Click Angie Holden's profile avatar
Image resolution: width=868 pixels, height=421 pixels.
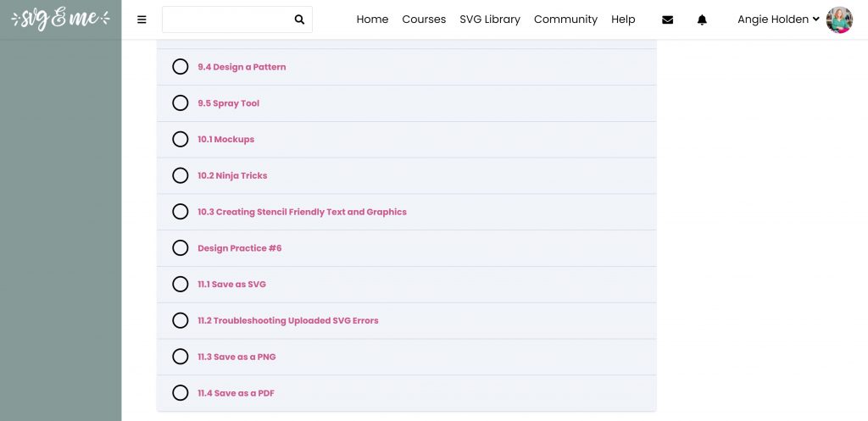[x=839, y=20]
